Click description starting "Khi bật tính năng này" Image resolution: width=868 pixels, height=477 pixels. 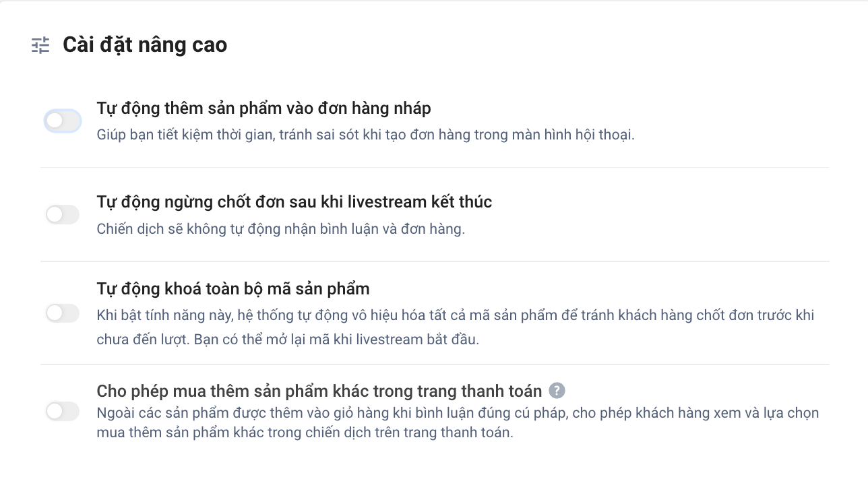pyautogui.click(x=455, y=315)
